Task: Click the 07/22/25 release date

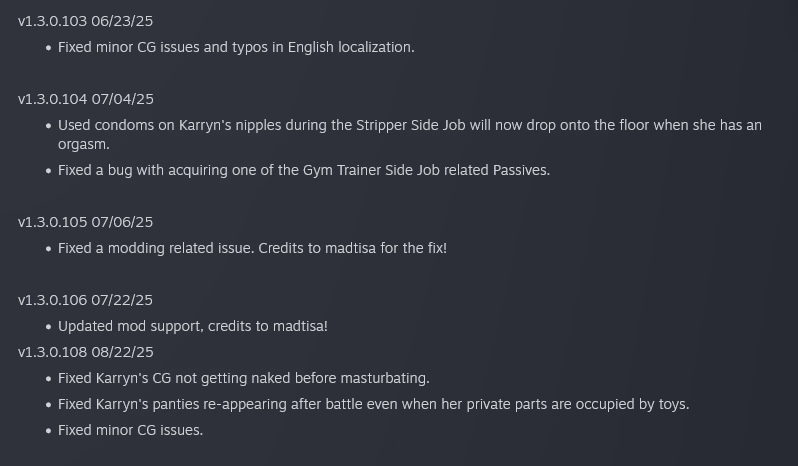Action: coord(122,300)
